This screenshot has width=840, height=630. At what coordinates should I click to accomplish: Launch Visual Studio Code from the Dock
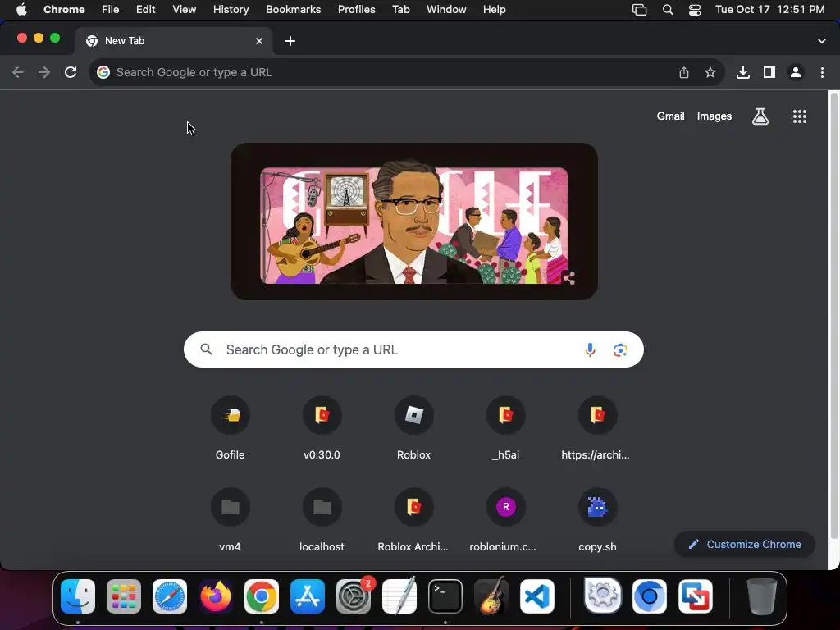(x=536, y=596)
